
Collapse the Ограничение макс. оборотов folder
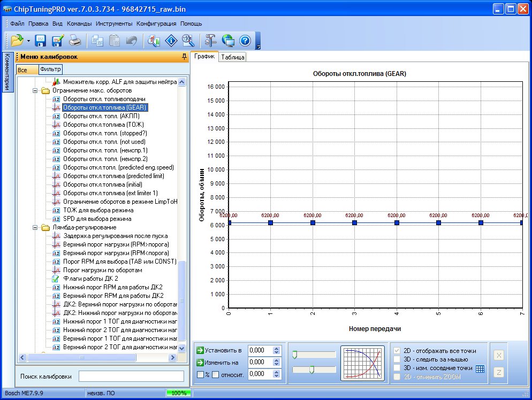click(x=36, y=90)
